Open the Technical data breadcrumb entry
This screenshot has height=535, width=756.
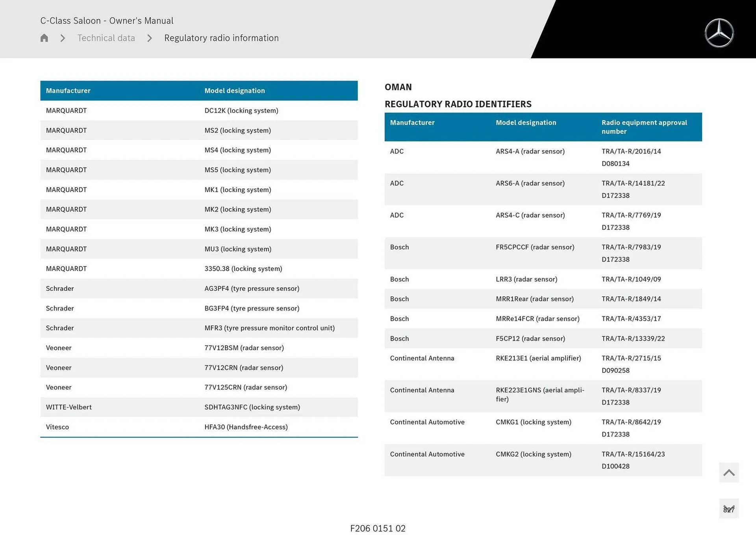(x=106, y=38)
